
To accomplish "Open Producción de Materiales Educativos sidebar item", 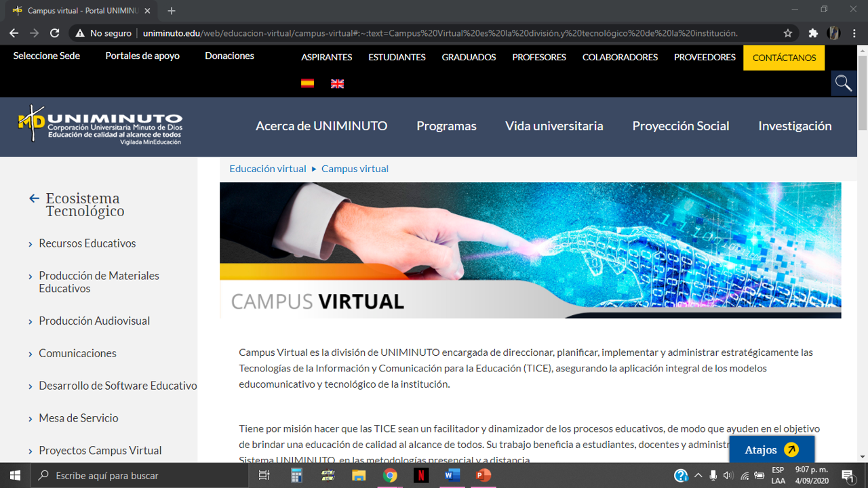I will pyautogui.click(x=99, y=282).
